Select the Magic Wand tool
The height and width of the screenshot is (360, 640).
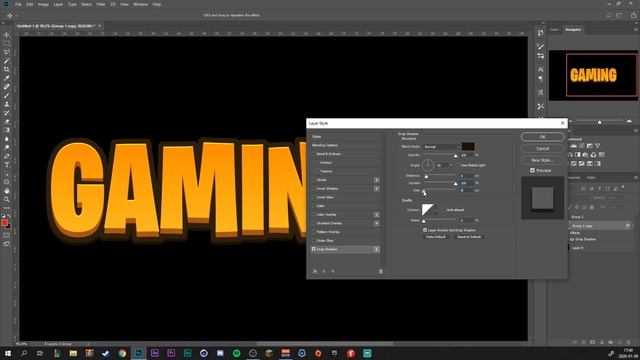tap(7, 61)
